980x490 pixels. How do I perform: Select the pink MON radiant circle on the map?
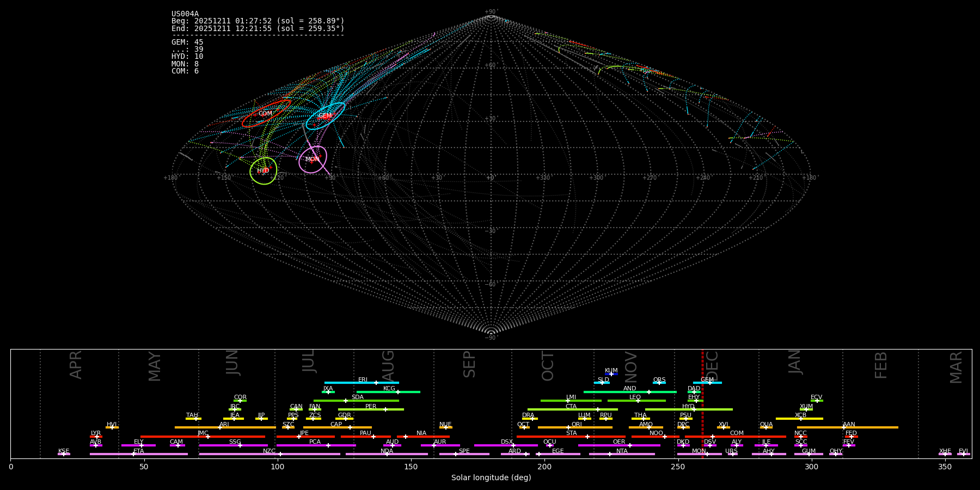click(x=313, y=160)
